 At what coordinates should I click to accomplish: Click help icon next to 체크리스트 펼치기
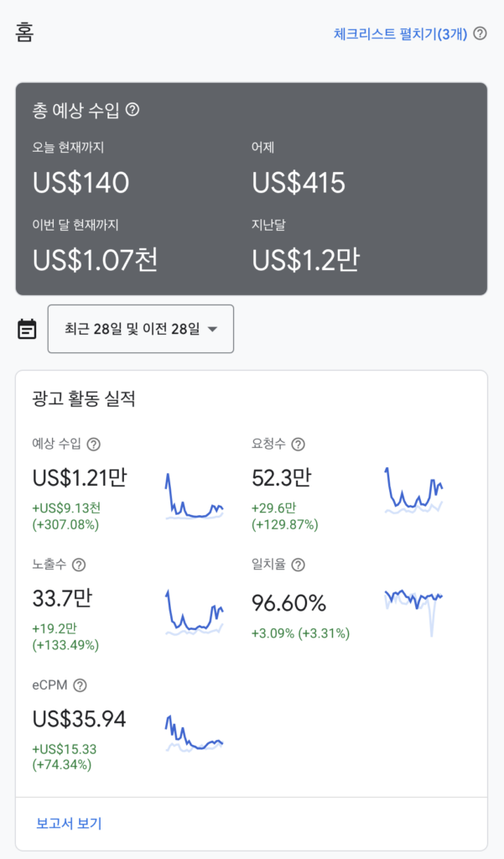[480, 34]
